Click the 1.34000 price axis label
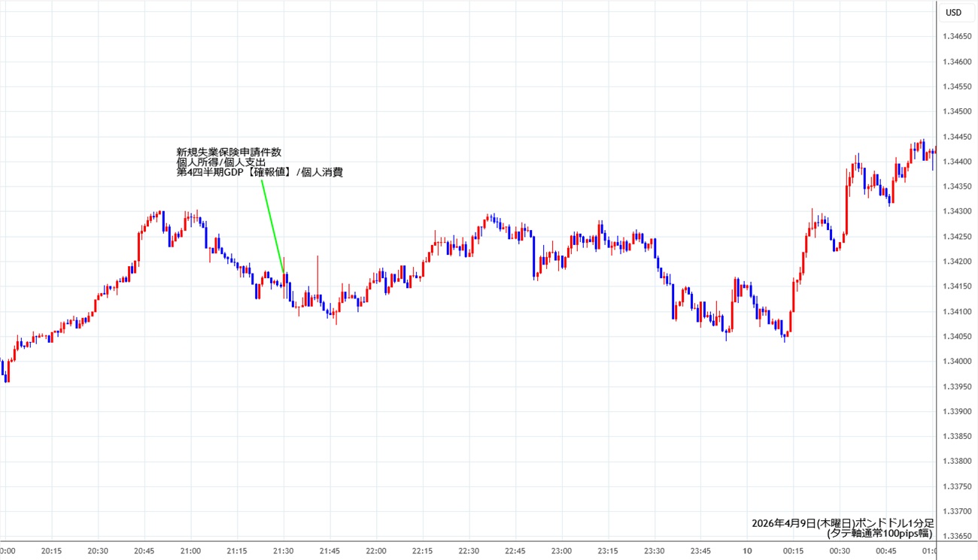The width and height of the screenshot is (978, 560). [x=957, y=362]
